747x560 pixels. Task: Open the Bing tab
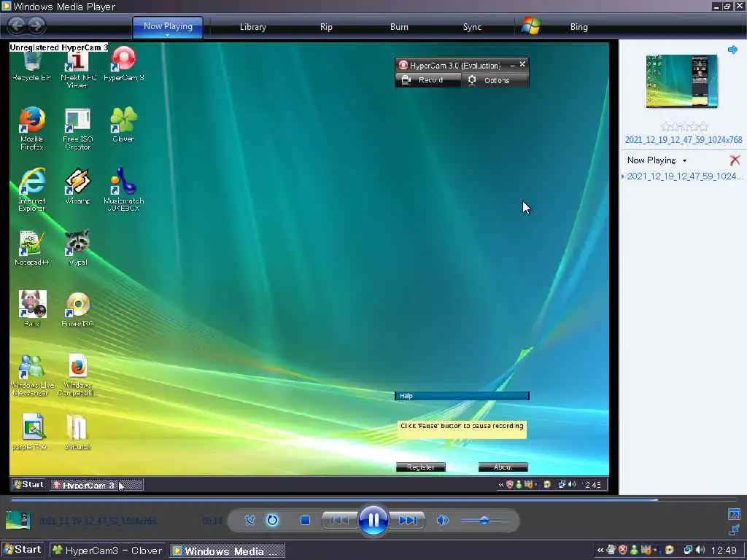[x=578, y=27]
